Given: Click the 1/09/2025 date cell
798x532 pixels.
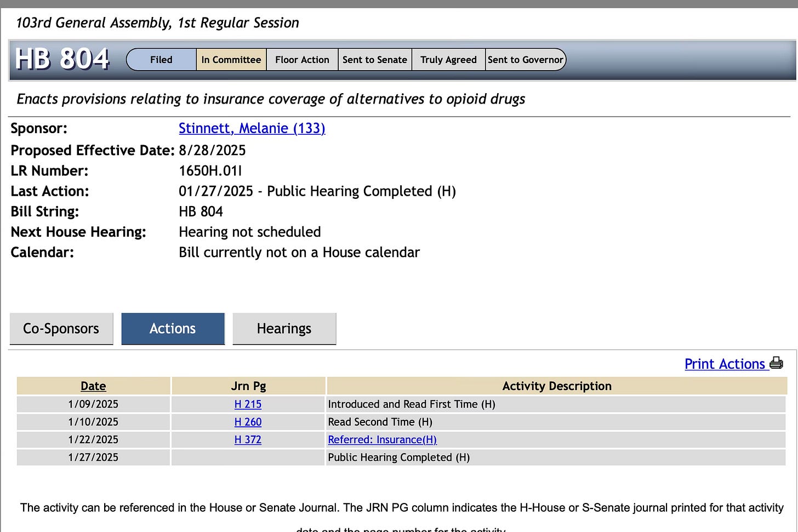Looking at the screenshot, I should click(93, 404).
